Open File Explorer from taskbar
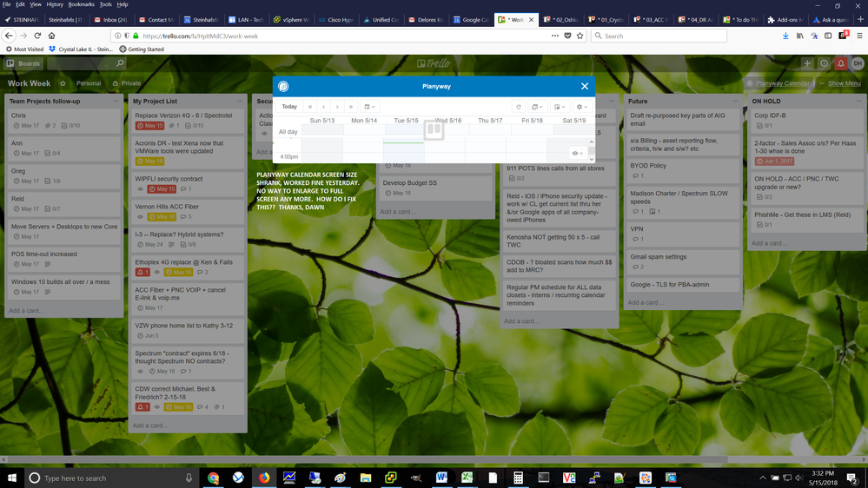The height and width of the screenshot is (488, 868). (x=365, y=478)
